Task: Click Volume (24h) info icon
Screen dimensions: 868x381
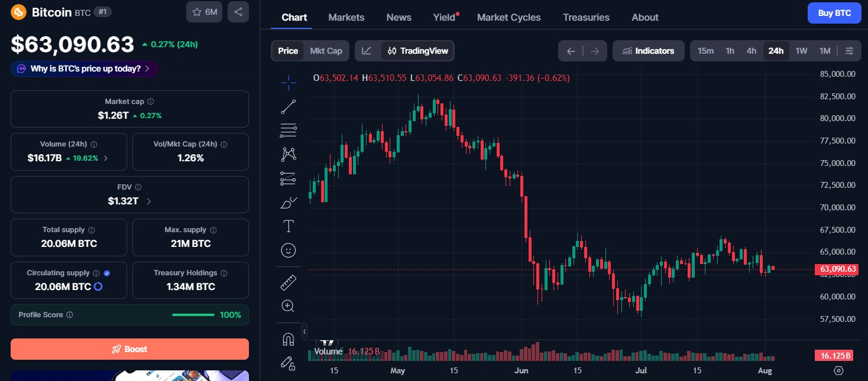Action: tap(94, 144)
